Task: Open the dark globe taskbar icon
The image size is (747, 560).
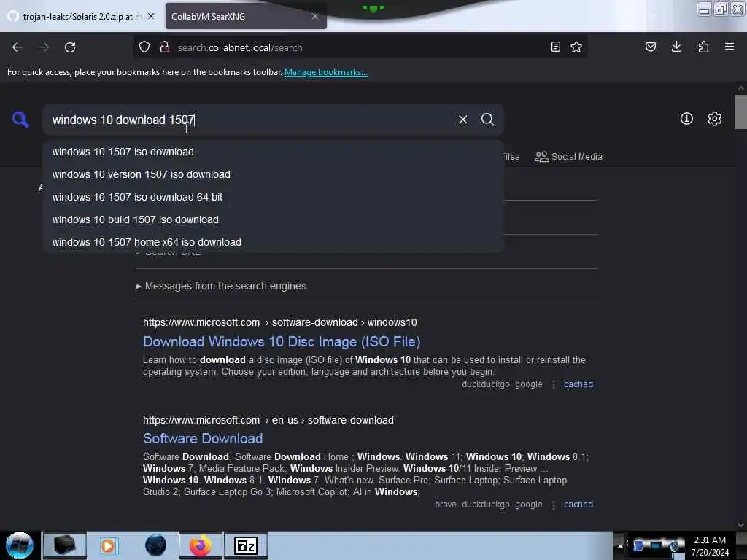Action: pos(155,545)
